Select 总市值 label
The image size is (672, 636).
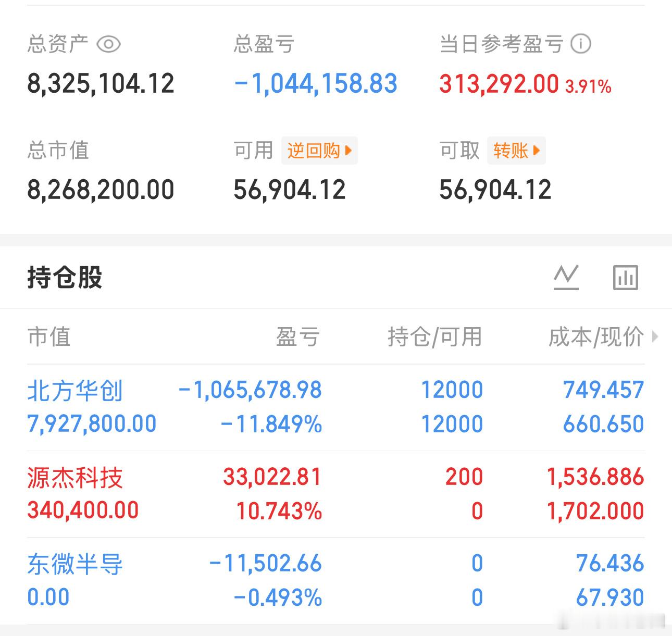coord(58,150)
